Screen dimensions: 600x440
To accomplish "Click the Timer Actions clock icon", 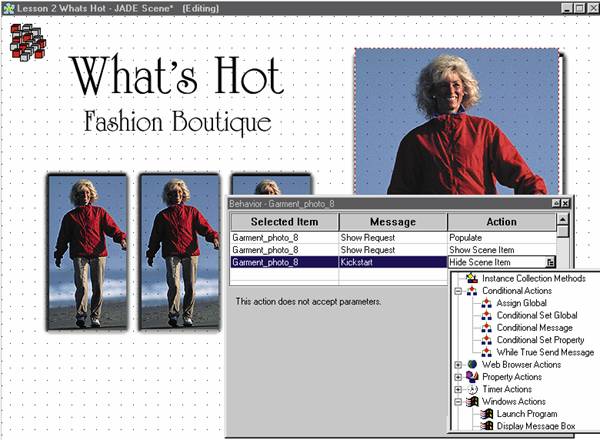I will (x=473, y=389).
